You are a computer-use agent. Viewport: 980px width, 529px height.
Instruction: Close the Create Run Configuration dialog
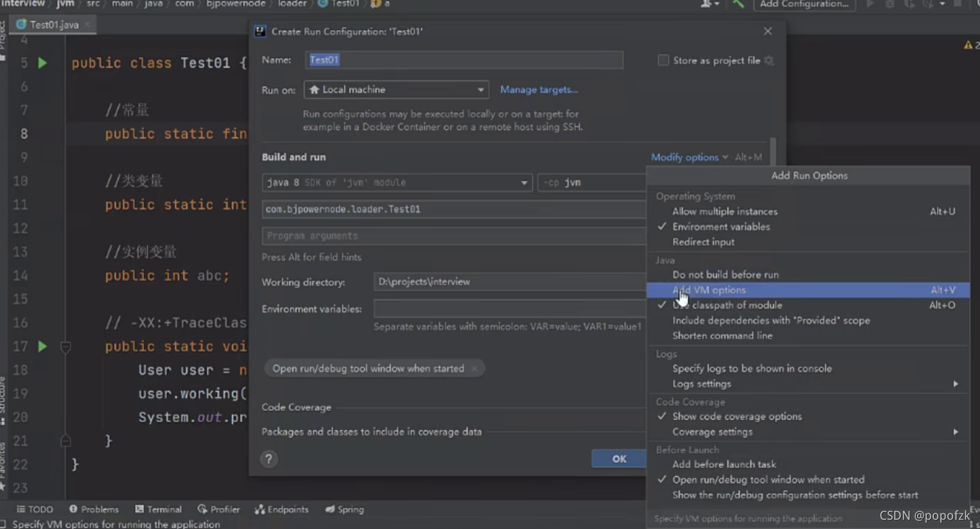click(x=767, y=31)
